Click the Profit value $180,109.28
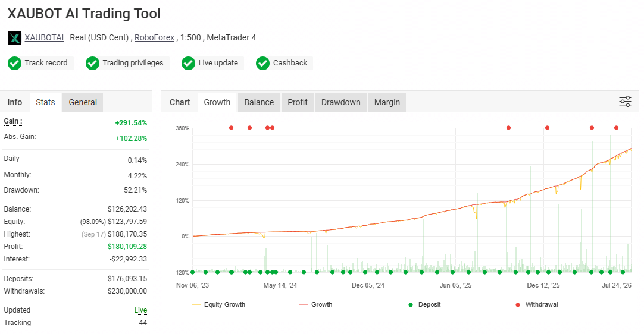 (x=127, y=247)
